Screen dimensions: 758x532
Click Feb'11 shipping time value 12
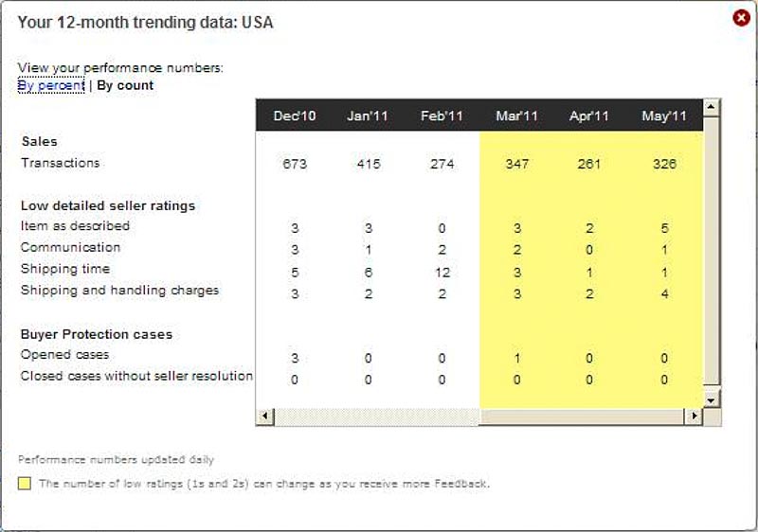[442, 273]
